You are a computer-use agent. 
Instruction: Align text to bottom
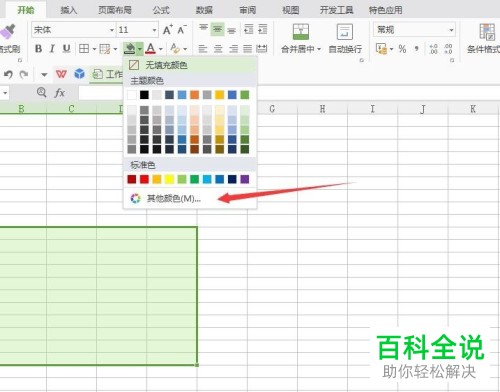[231, 30]
